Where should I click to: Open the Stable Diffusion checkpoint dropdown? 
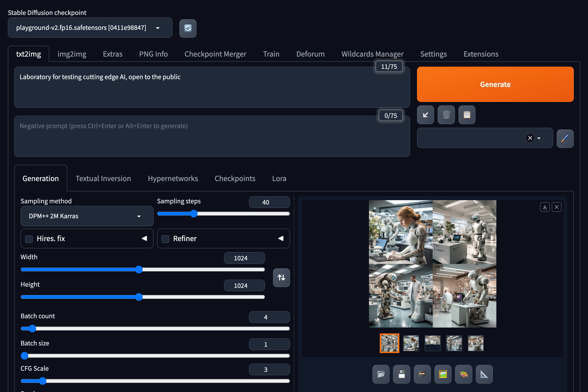(90, 28)
